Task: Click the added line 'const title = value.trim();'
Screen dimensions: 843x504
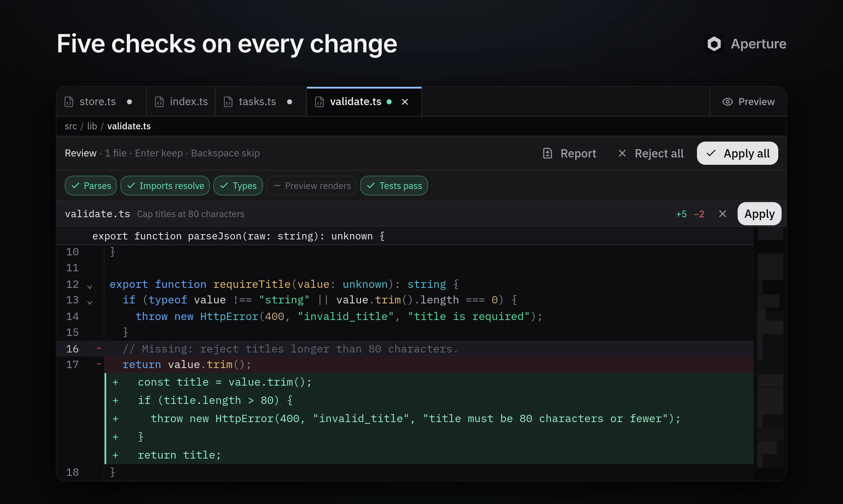Action: (x=429, y=382)
